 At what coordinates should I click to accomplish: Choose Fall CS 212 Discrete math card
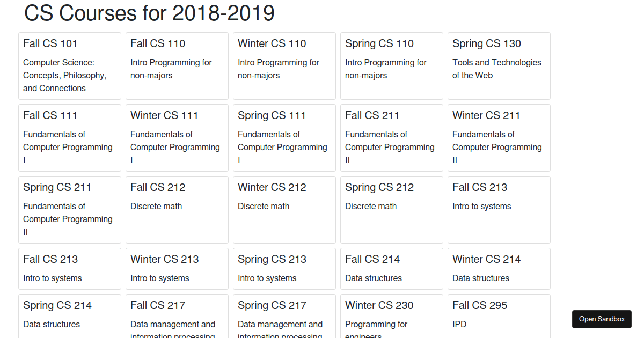tap(177, 210)
